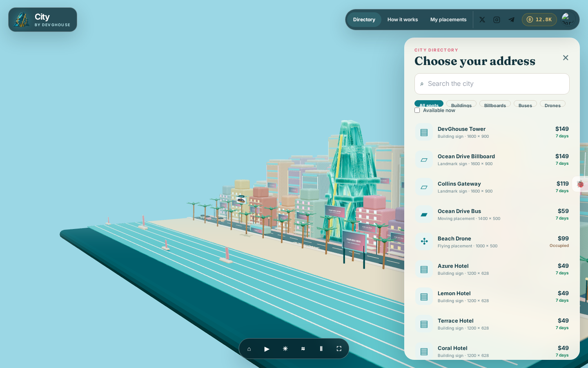Enable the Available now checkbox
Viewport: 588px width, 368px height.
(417, 110)
